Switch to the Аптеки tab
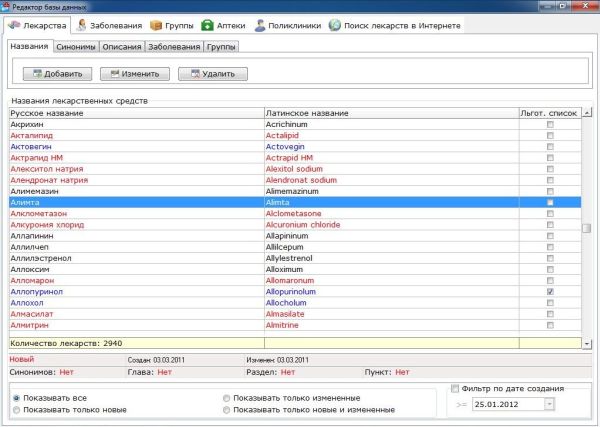 tap(223, 26)
